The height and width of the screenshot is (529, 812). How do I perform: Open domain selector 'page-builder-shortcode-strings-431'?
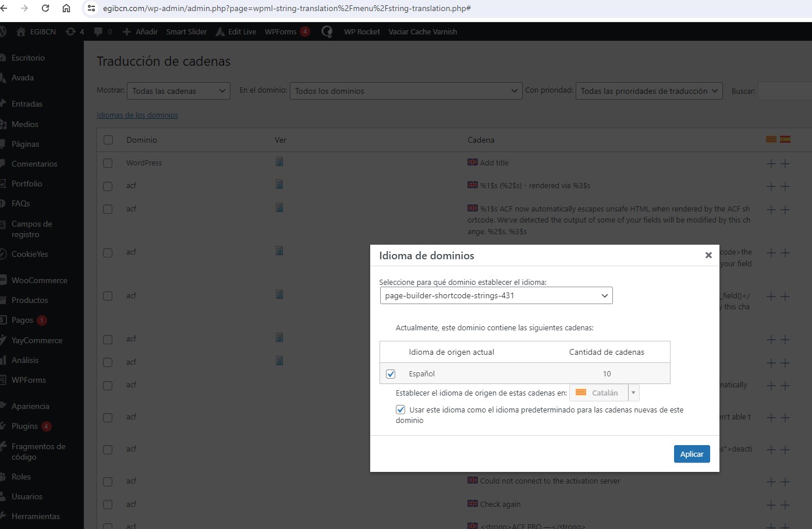(496, 295)
